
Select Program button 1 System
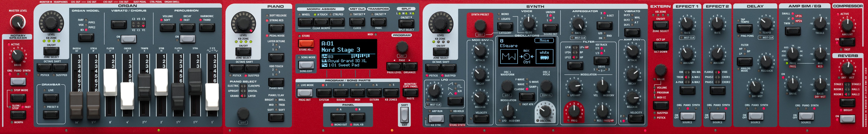pyautogui.click(x=324, y=93)
